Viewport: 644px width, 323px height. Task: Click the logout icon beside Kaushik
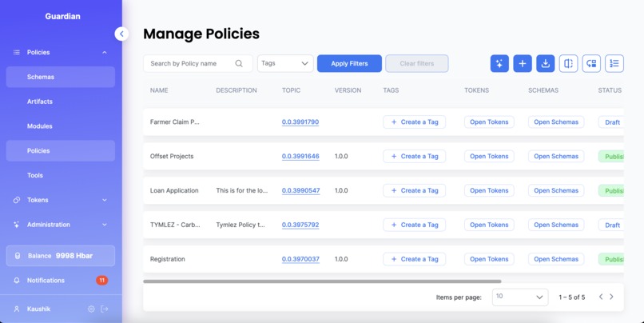click(105, 309)
